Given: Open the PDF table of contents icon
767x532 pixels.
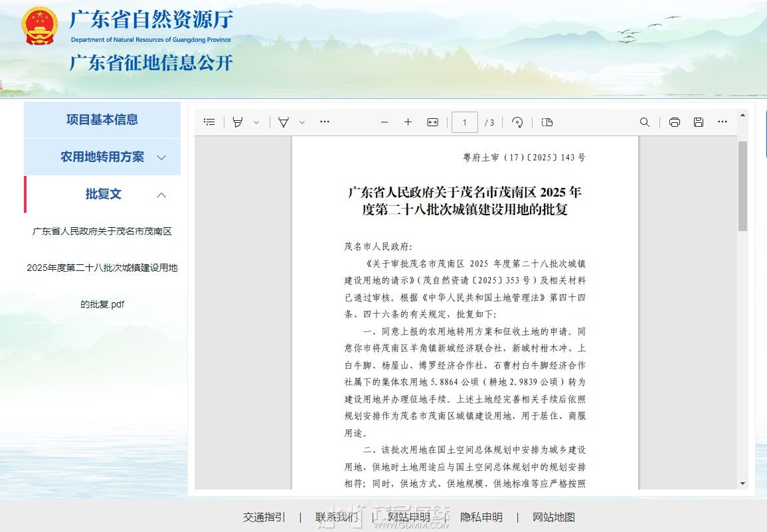Looking at the screenshot, I should 209,122.
